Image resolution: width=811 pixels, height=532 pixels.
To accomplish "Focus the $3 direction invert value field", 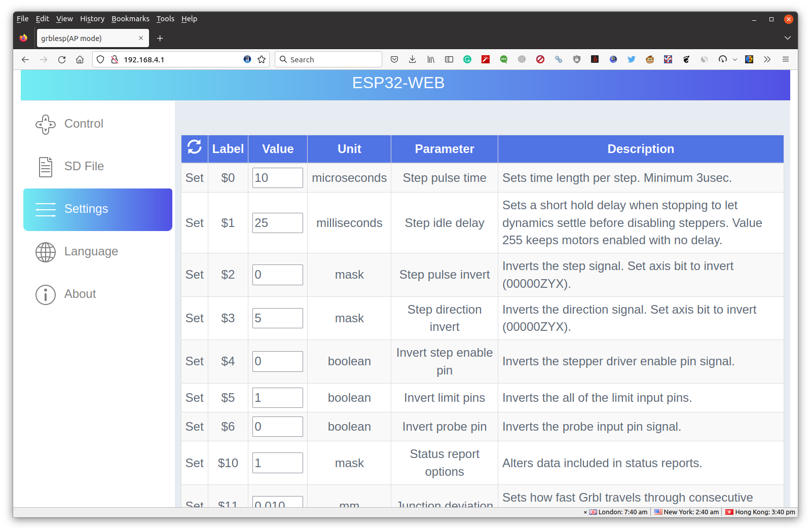I will point(278,318).
